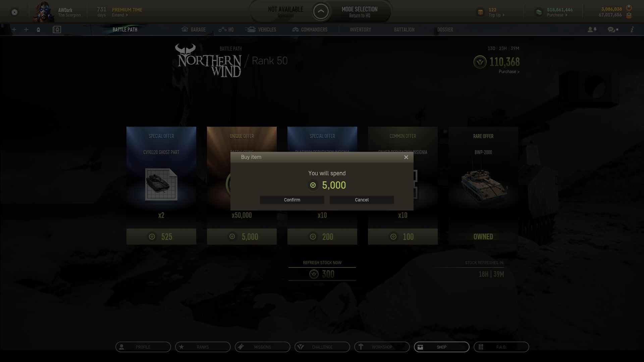Confirm the 5,000 purchase
This screenshot has height=362, width=644.
(292, 200)
